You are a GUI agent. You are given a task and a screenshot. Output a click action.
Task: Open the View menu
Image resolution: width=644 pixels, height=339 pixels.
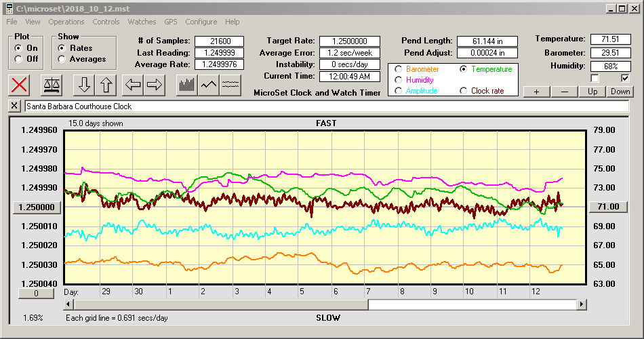33,22
